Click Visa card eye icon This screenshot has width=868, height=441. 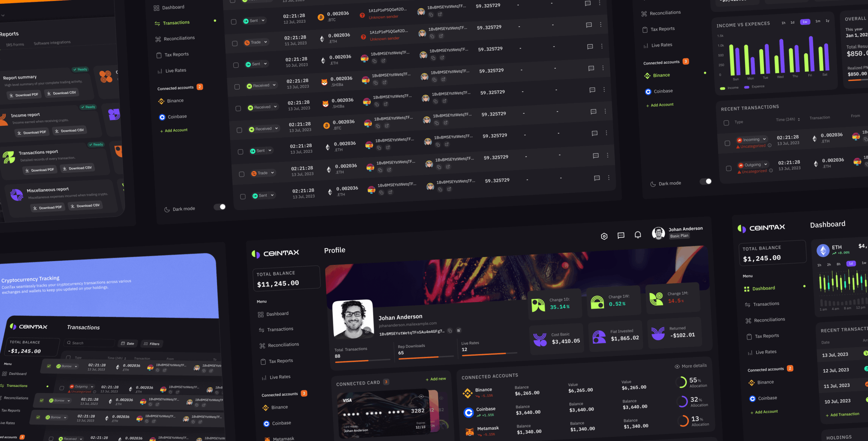tap(421, 397)
